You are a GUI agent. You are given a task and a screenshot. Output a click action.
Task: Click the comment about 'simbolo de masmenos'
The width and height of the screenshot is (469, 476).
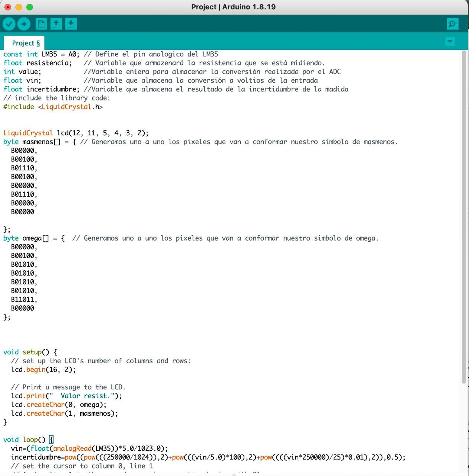pyautogui.click(x=239, y=142)
